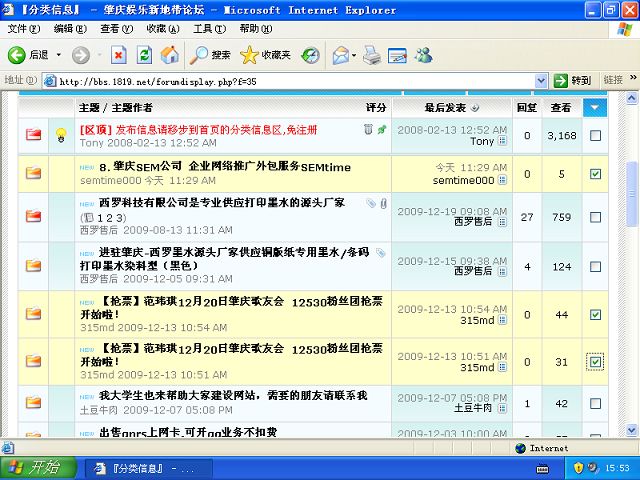Check the box for the Tony pinned thread

tap(595, 135)
